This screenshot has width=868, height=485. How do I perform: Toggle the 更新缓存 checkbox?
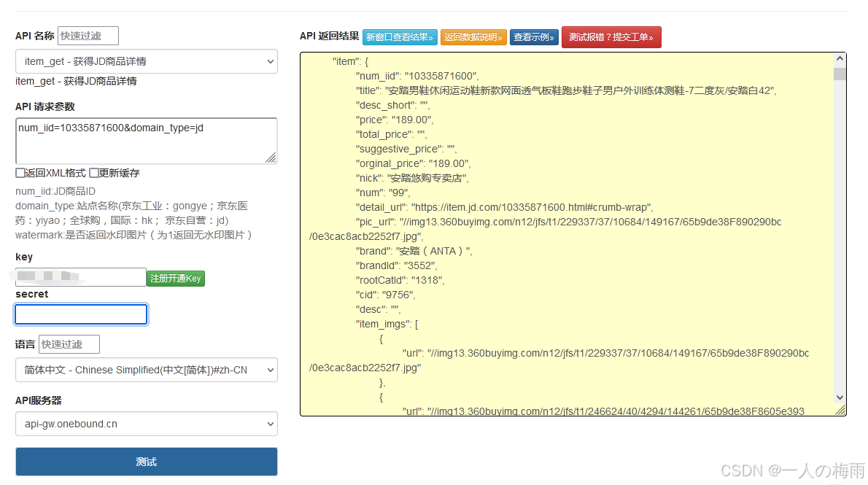click(x=94, y=173)
